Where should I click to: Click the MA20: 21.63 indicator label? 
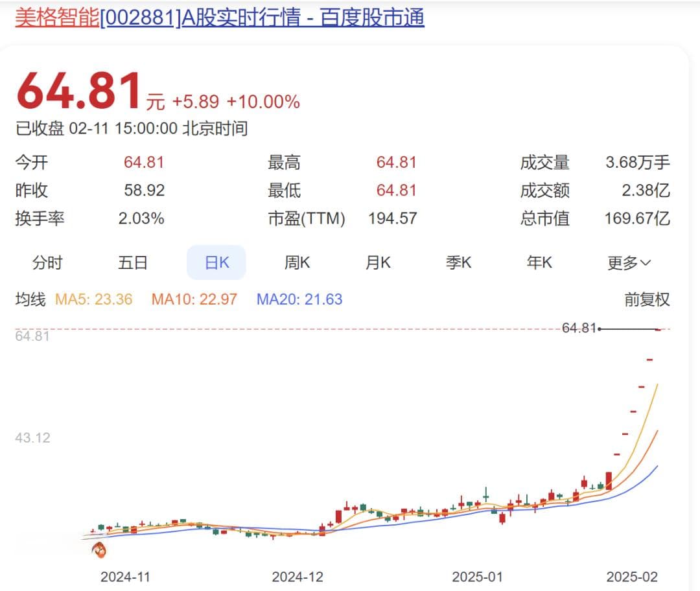pyautogui.click(x=299, y=299)
